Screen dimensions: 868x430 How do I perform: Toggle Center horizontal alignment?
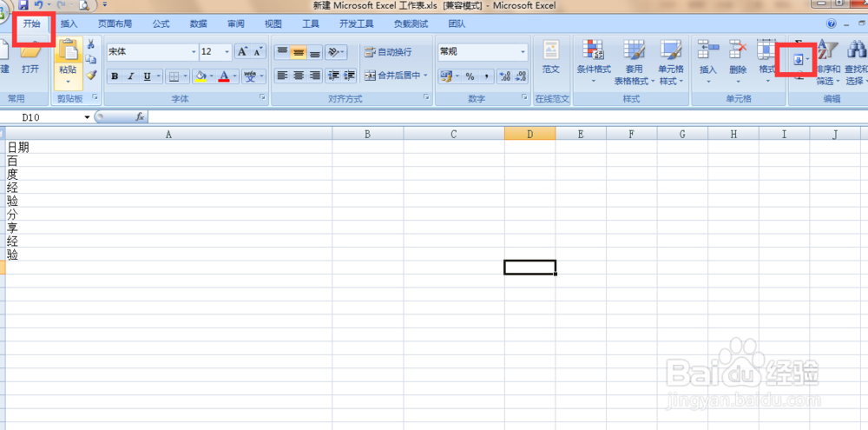click(299, 76)
